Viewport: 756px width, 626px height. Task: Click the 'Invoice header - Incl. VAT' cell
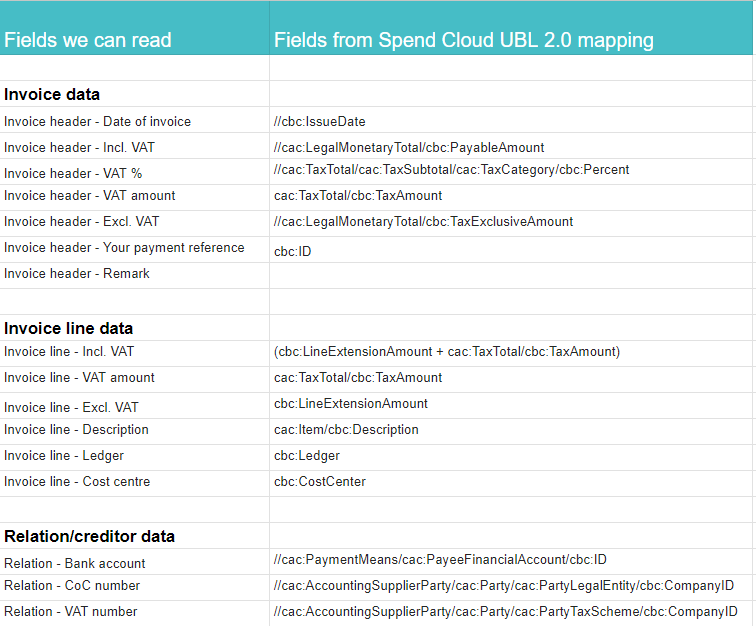click(79, 147)
